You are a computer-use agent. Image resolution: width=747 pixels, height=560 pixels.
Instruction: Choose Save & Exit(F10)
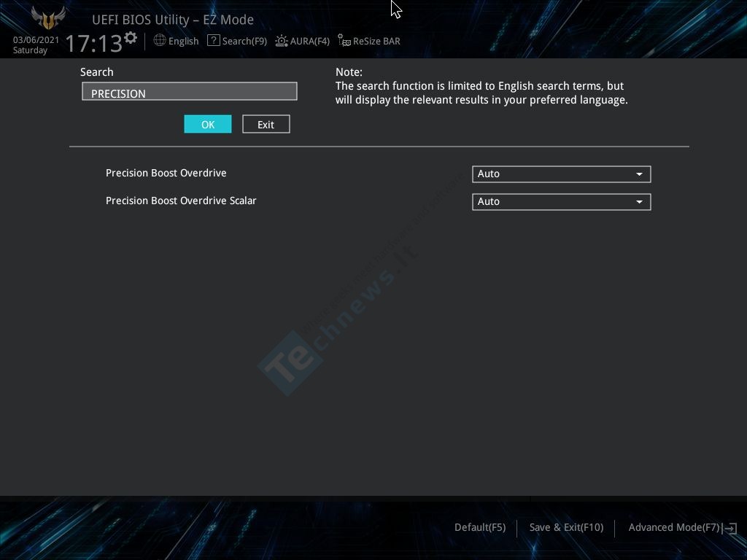click(x=566, y=528)
